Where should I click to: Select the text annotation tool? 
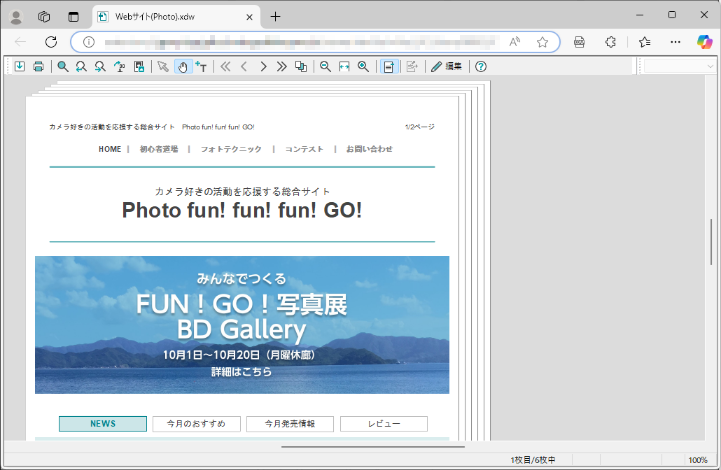coord(201,67)
